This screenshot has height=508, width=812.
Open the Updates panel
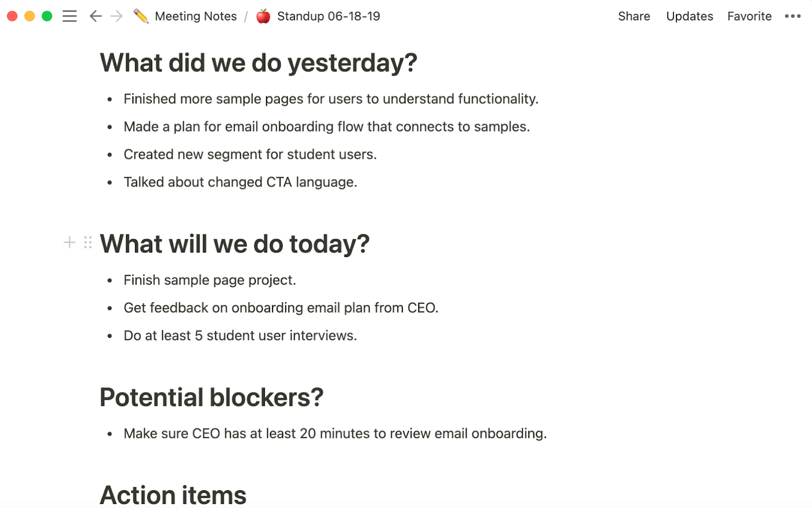click(689, 16)
